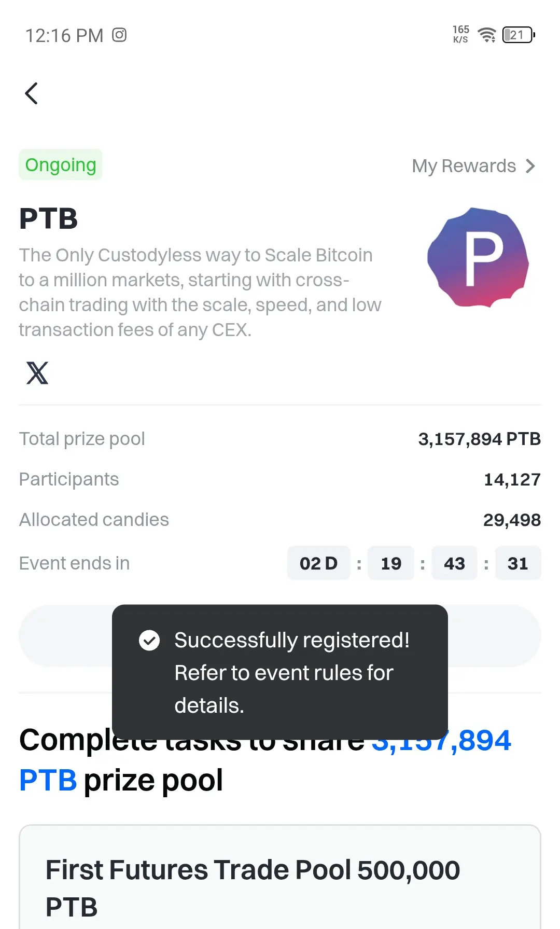This screenshot has height=929, width=560.
Task: Tap the days countdown box
Action: [318, 563]
